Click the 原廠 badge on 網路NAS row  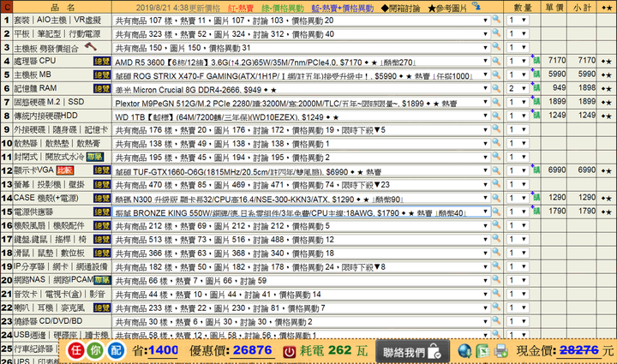pos(102,280)
